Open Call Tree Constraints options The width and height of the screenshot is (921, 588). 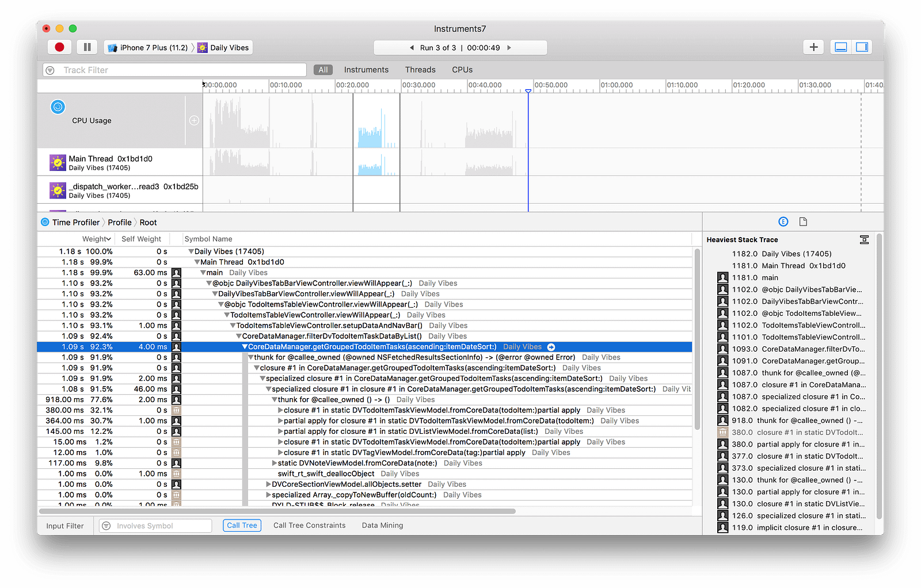coord(310,525)
